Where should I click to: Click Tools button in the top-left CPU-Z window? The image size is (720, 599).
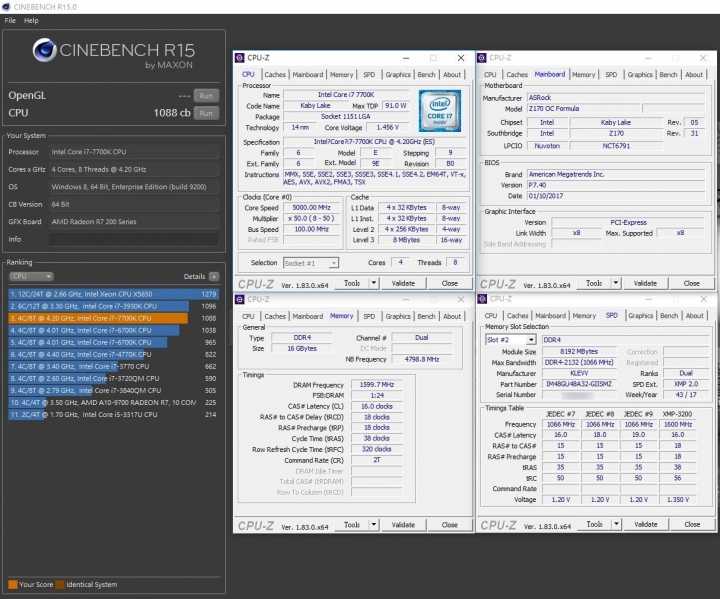tap(352, 283)
